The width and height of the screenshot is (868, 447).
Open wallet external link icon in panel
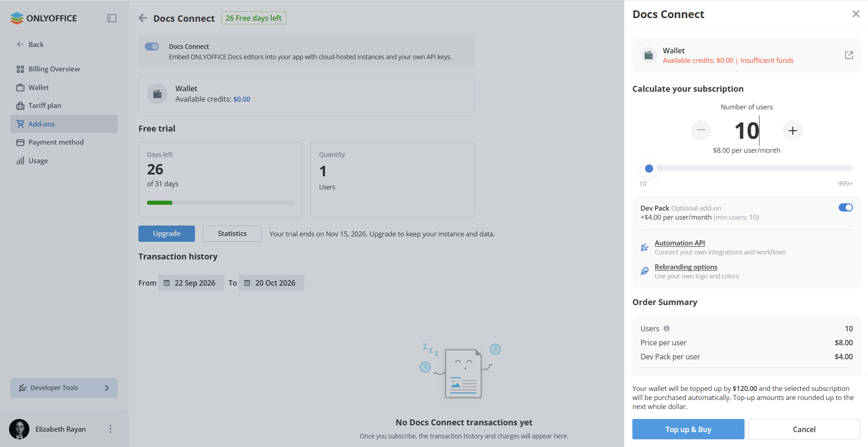tap(849, 55)
